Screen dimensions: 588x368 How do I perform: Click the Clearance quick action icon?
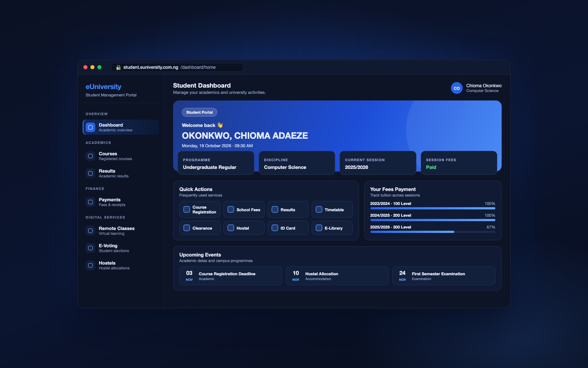click(x=187, y=228)
